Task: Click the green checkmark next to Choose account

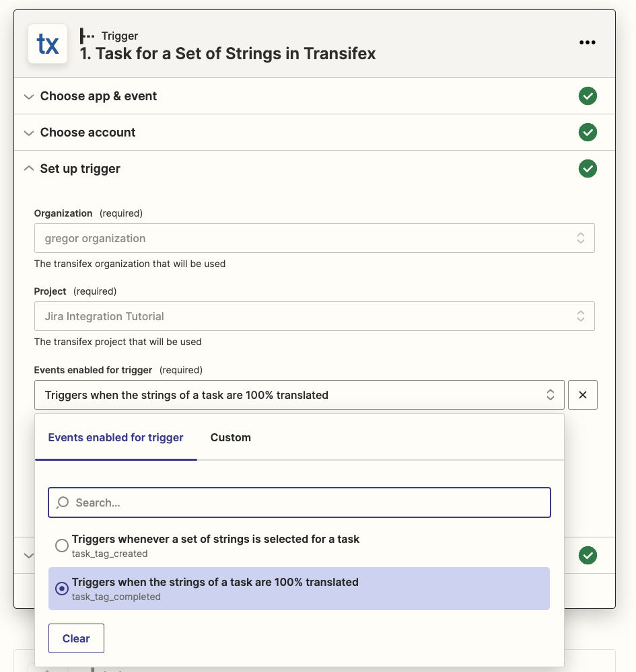Action: [x=587, y=133]
